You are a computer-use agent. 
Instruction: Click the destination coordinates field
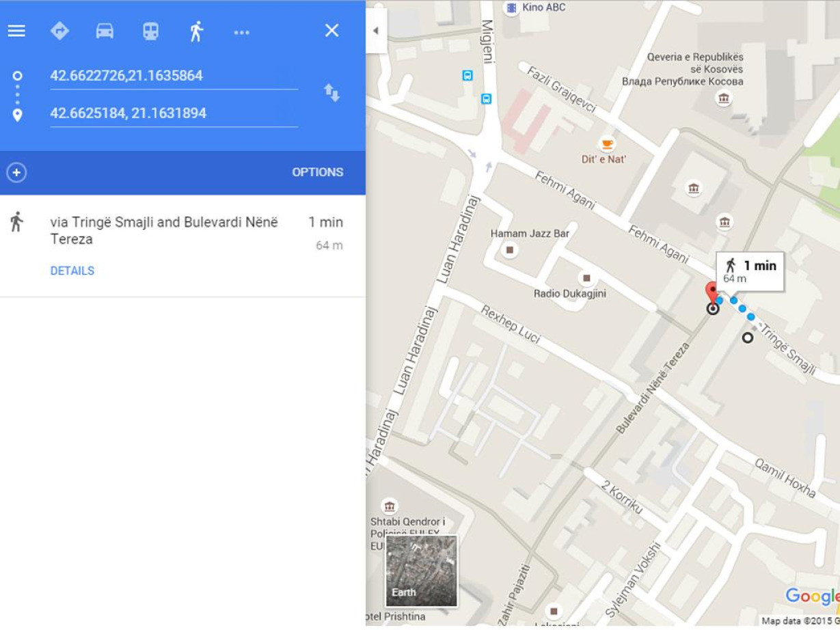click(x=174, y=113)
